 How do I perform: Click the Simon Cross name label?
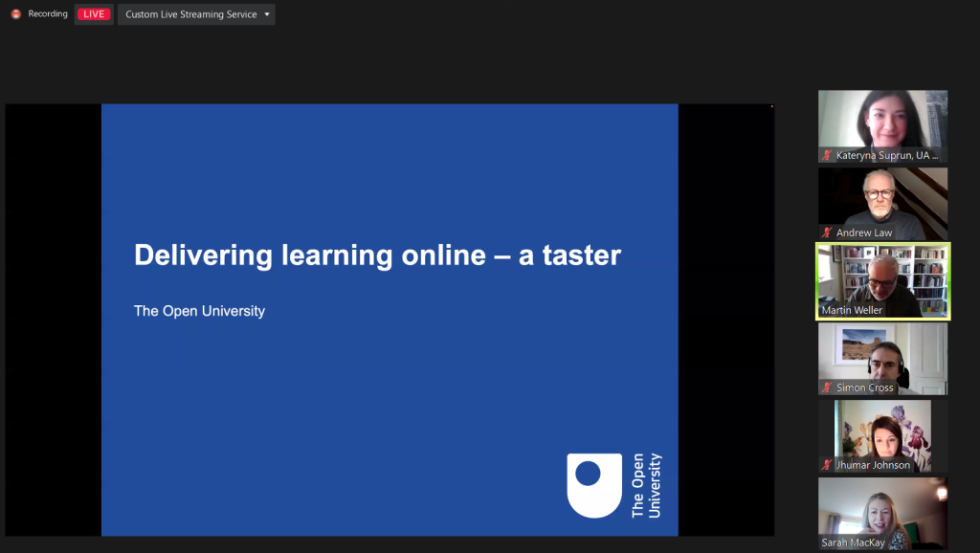click(x=865, y=387)
